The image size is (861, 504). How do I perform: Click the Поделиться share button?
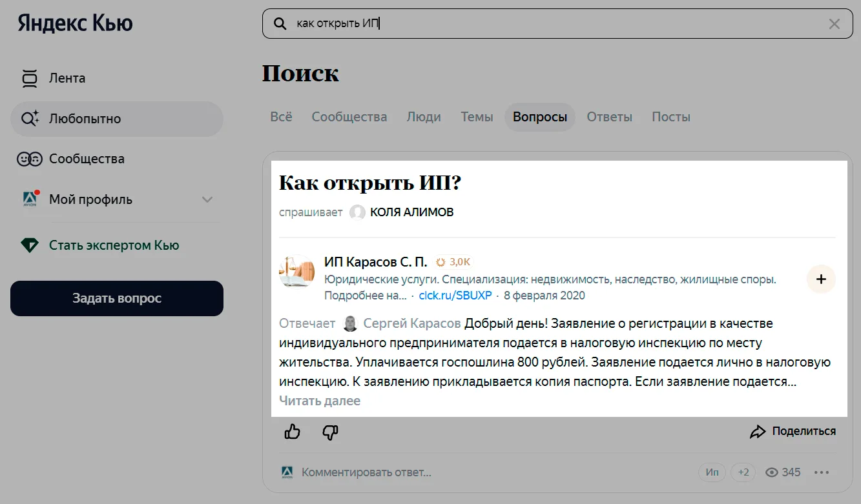click(x=793, y=431)
